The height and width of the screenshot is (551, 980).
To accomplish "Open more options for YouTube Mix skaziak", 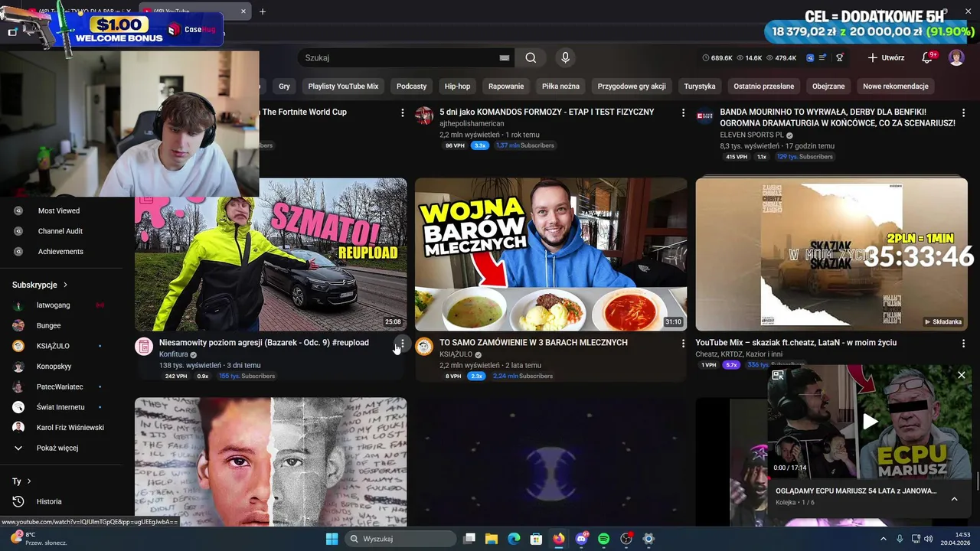I will (x=963, y=344).
